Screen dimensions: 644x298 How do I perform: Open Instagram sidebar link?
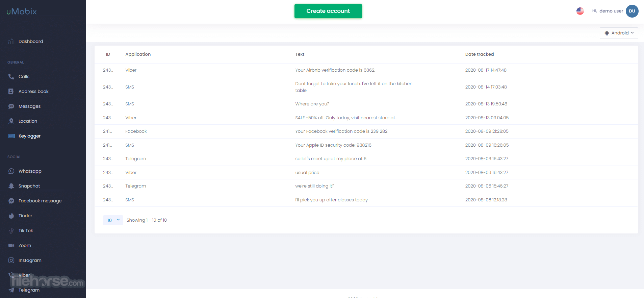click(x=30, y=260)
